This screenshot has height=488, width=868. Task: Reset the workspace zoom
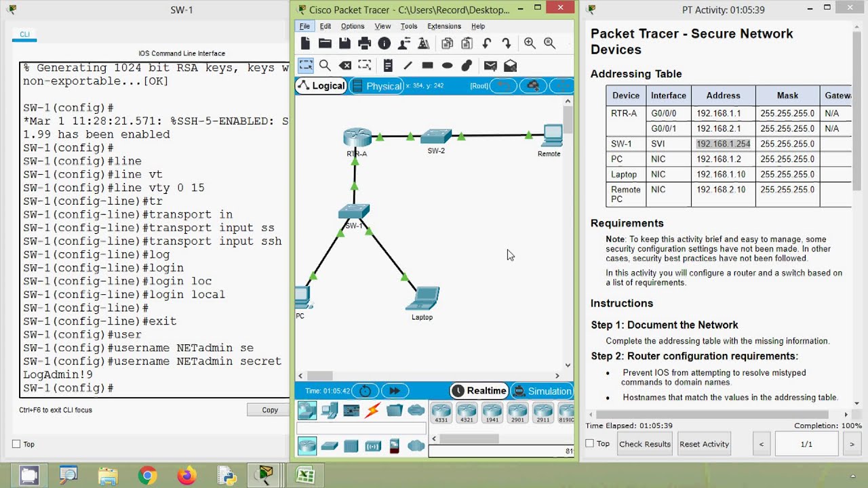[x=549, y=43]
